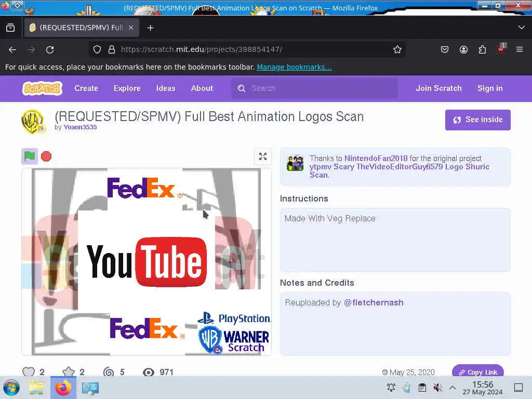Image resolution: width=532 pixels, height=399 pixels.
Task: Open the About menu item
Action: click(x=202, y=88)
